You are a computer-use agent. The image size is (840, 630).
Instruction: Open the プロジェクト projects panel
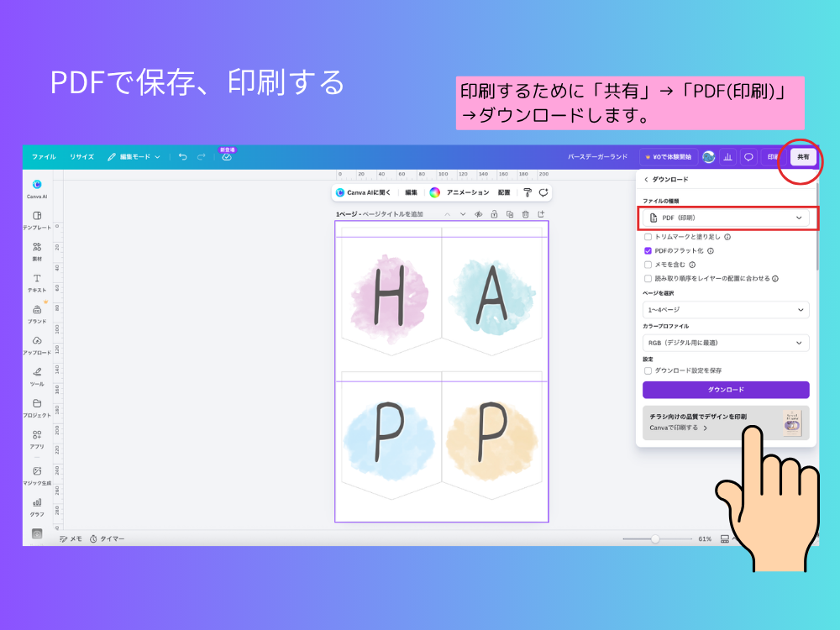click(x=37, y=407)
